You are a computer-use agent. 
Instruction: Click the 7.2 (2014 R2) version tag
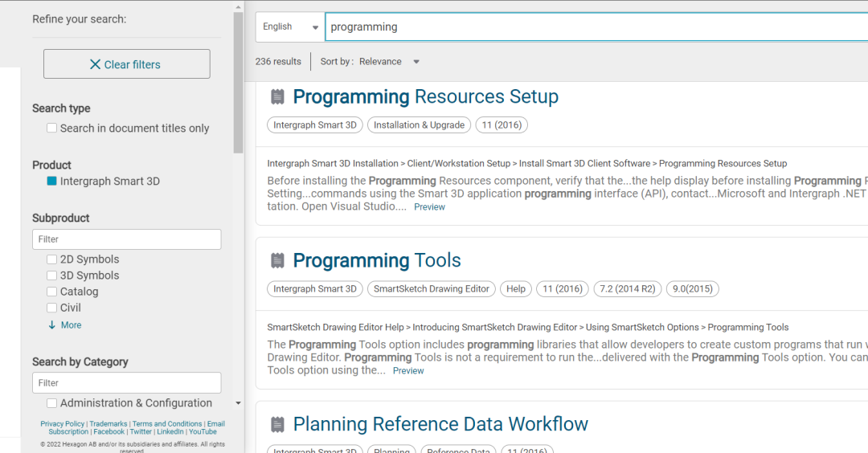pos(627,288)
